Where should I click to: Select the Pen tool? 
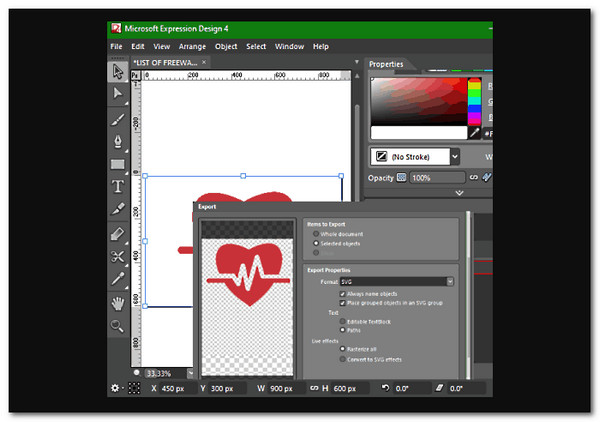(117, 142)
